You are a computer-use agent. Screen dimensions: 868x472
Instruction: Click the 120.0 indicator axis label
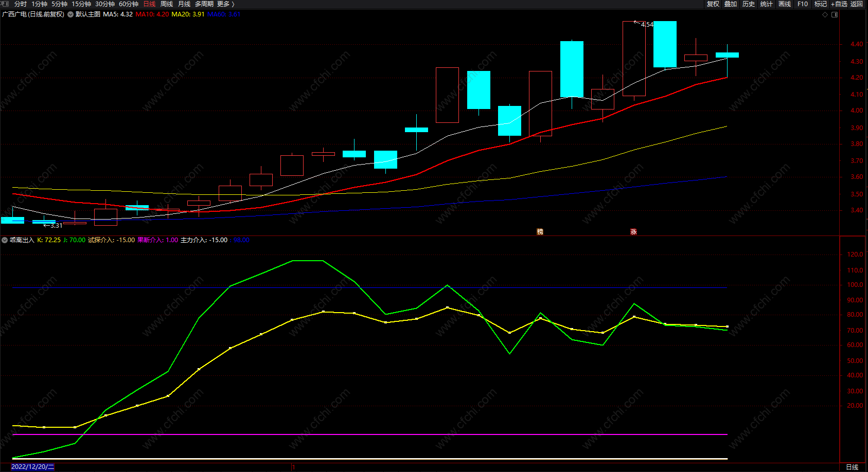tap(855, 255)
